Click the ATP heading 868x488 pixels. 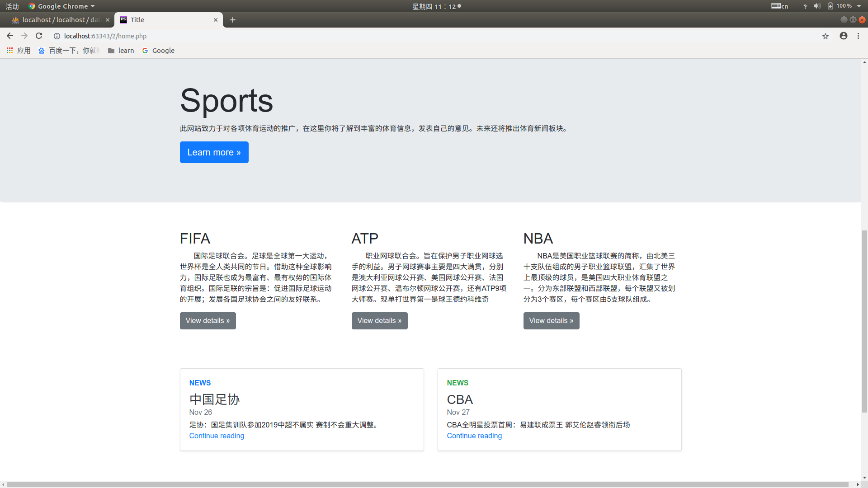coord(365,239)
